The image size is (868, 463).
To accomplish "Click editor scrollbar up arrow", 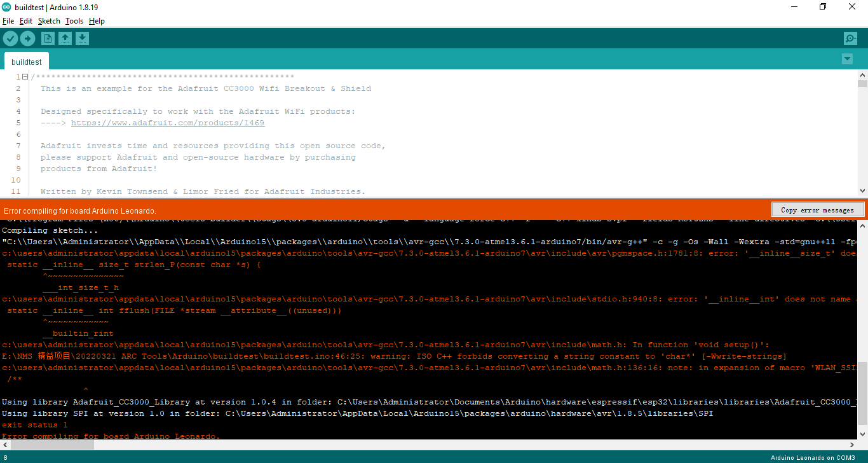I will [x=862, y=75].
